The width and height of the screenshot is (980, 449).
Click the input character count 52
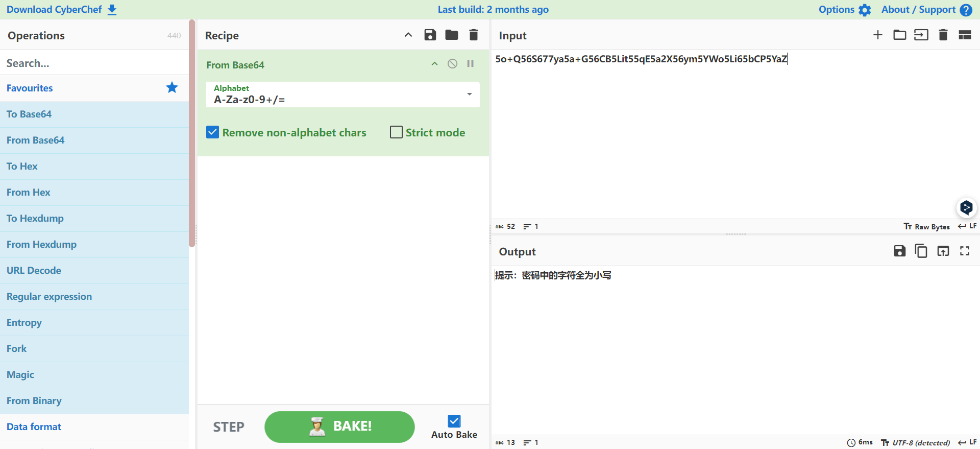505,226
